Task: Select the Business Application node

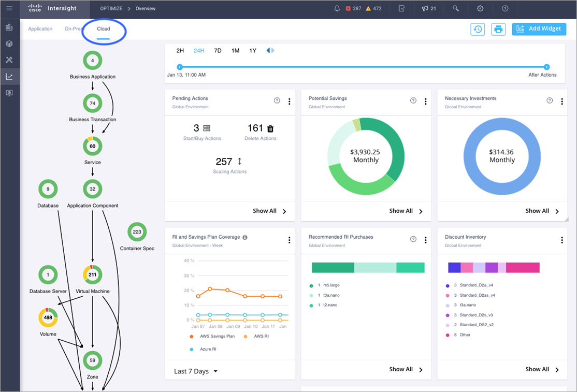Action: (x=92, y=60)
